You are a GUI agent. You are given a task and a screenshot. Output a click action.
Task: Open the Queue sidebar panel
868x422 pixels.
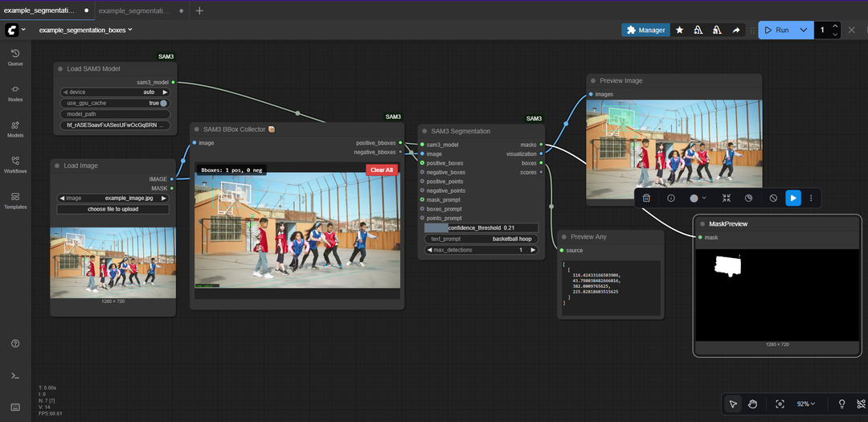(15, 56)
